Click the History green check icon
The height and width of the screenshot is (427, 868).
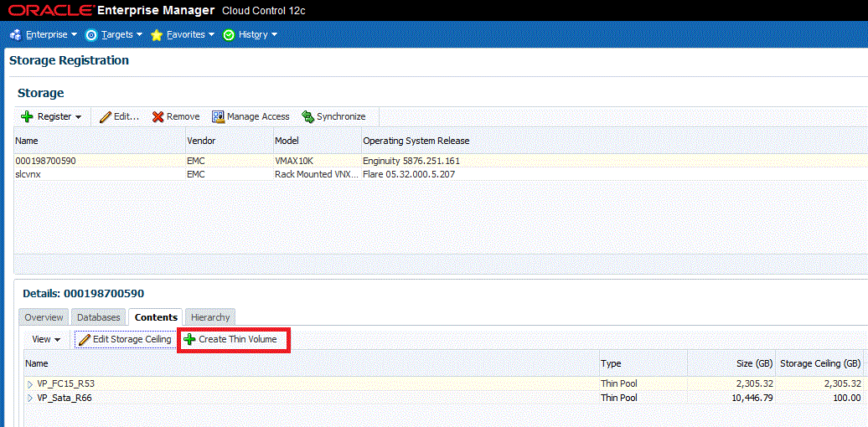coord(229,35)
